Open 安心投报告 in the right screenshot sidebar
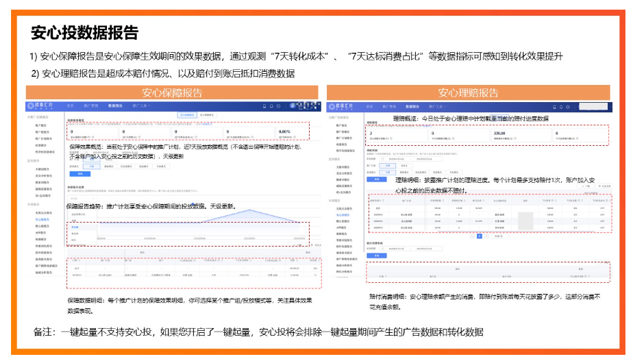The height and width of the screenshot is (361, 644). 343,215
